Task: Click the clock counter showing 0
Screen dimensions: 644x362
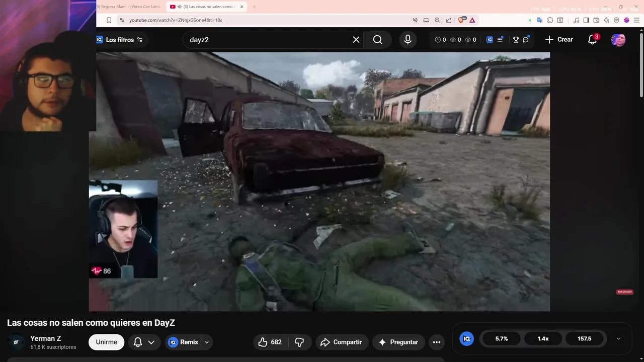Action: click(x=440, y=40)
